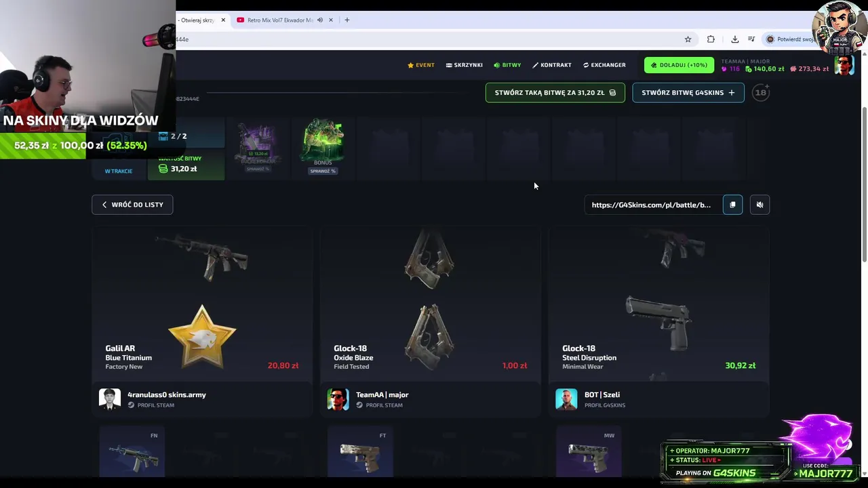Image resolution: width=868 pixels, height=488 pixels.
Task: Toggle battle sound with muted speaker icon
Action: click(x=759, y=205)
